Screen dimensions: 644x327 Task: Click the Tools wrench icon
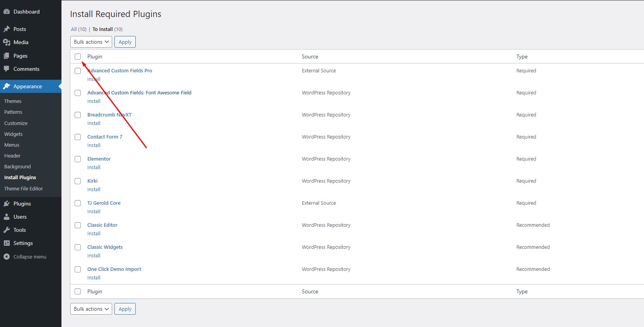click(x=7, y=230)
